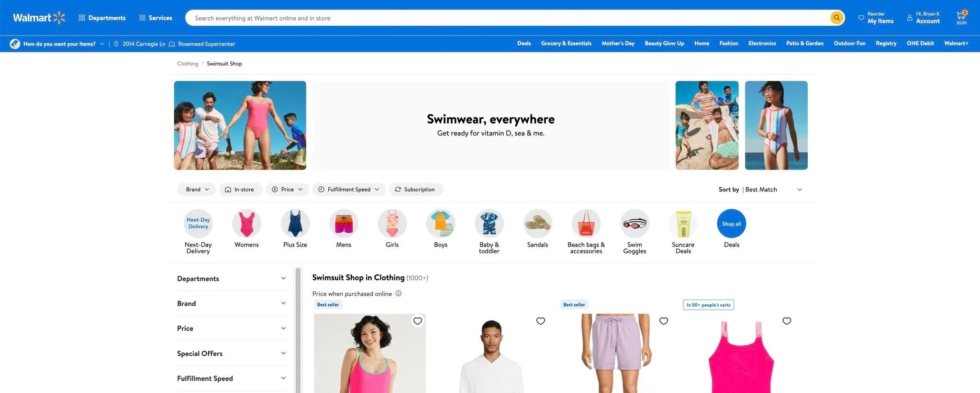Click the blue Shop all Deals button
The height and width of the screenshot is (393, 980).
click(731, 224)
